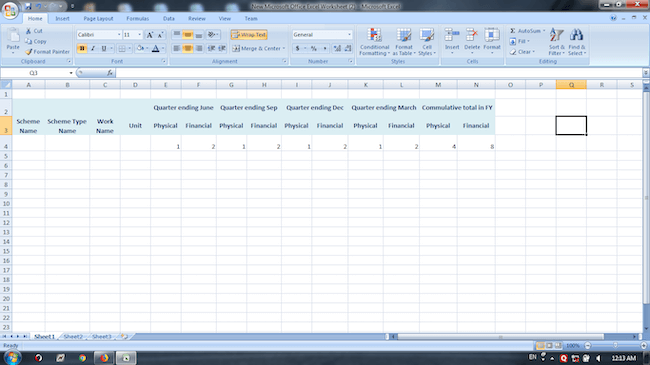Expand Merge & Center options arrow

tap(284, 49)
